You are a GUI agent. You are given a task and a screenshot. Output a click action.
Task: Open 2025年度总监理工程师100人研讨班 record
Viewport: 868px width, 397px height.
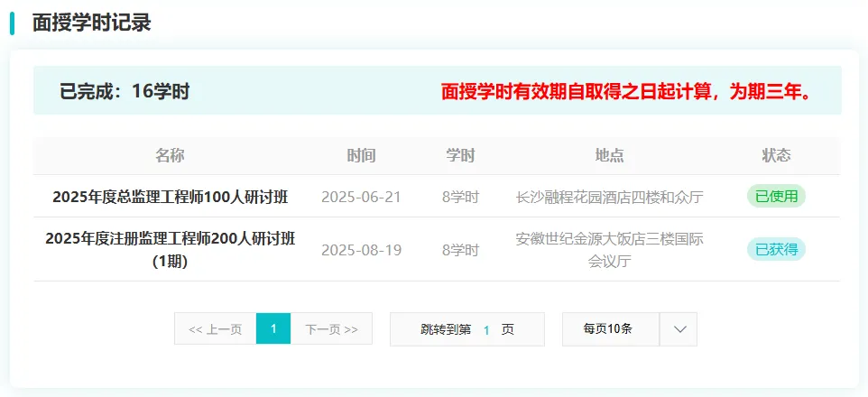tap(170, 197)
